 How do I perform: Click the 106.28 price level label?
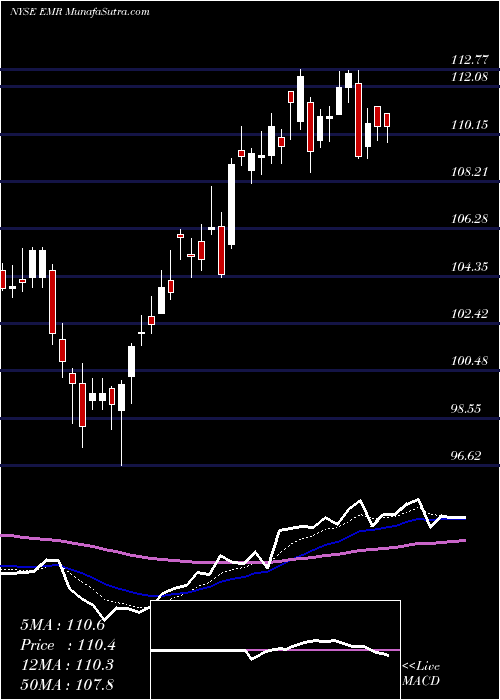(x=469, y=219)
